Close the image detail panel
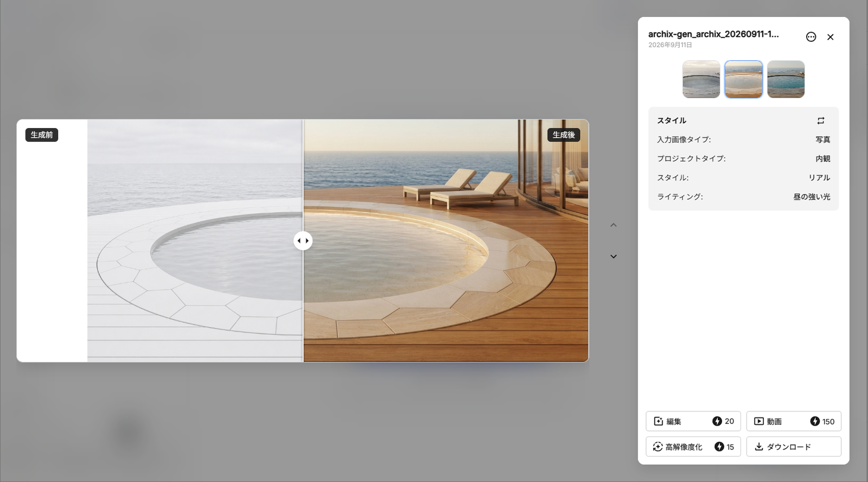 830,37
